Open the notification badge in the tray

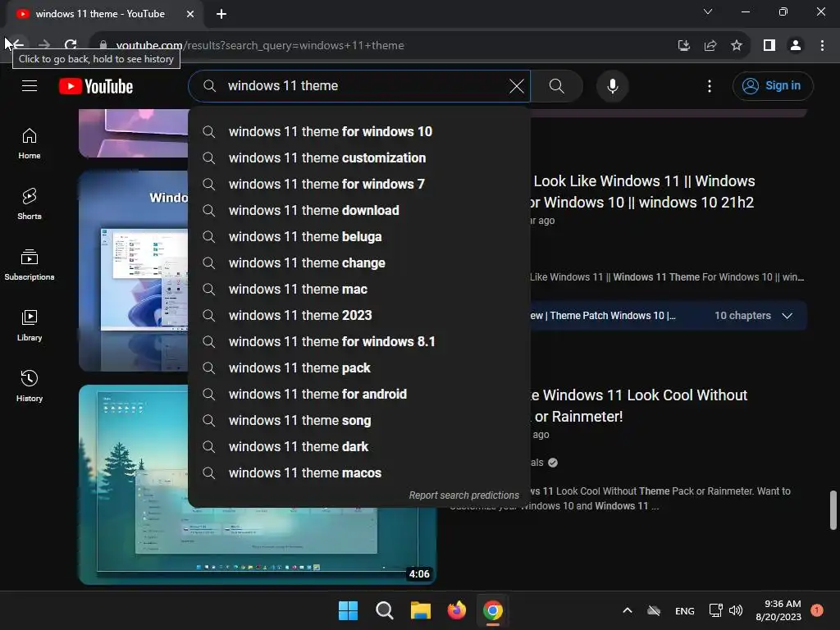(817, 609)
